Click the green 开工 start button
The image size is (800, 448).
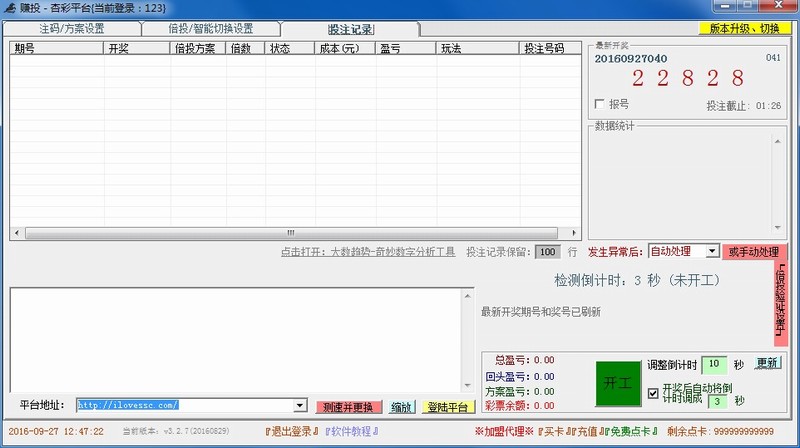pos(614,383)
